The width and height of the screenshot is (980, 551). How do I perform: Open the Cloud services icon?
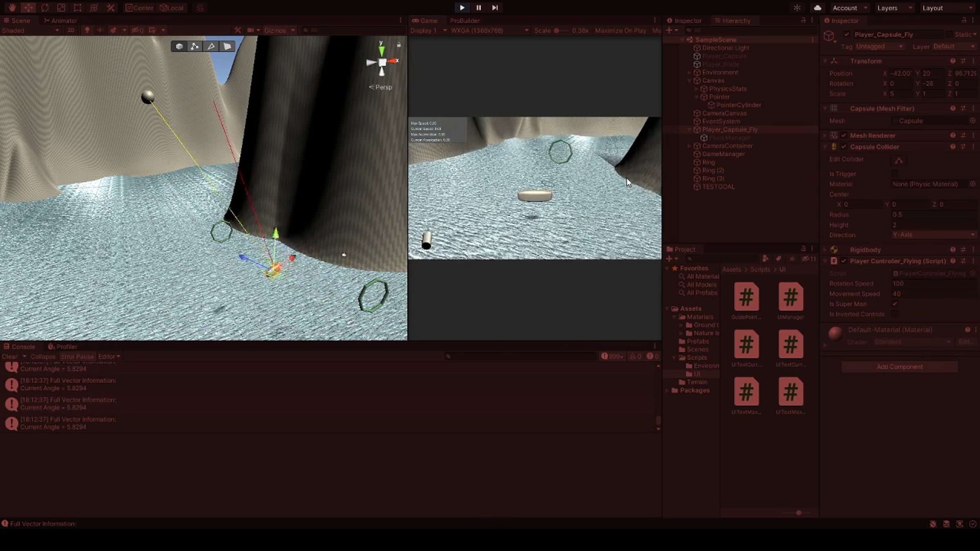(x=817, y=8)
